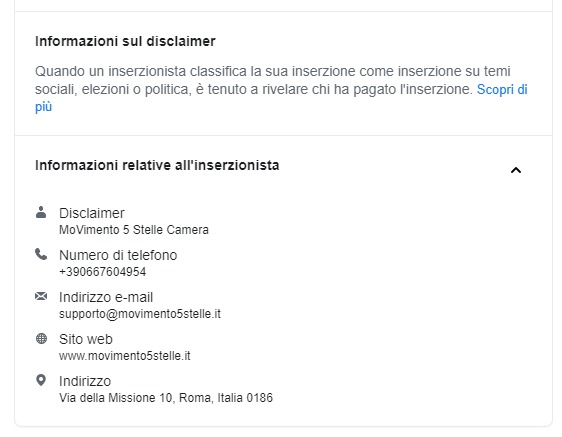Click the 'Indirizzo e-mail' label
Viewport: 562px width, 437px height.
pos(106,297)
